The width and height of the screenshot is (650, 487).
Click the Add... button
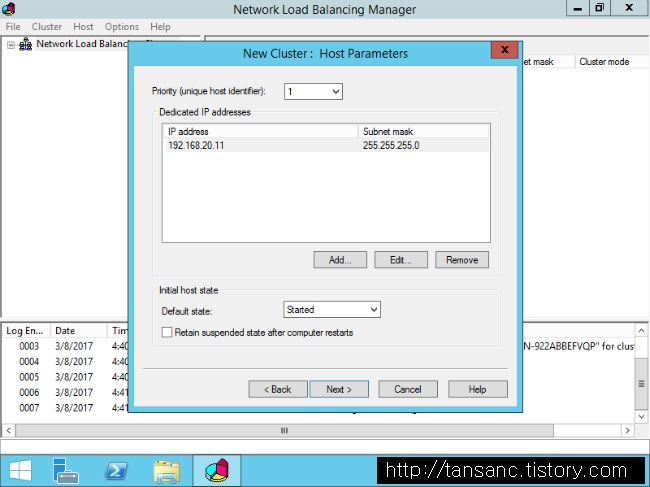click(x=340, y=260)
